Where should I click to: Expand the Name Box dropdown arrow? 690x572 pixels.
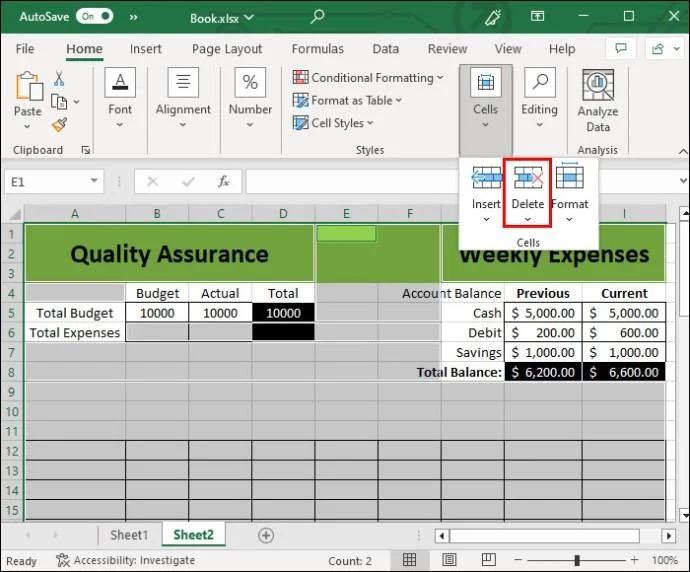tap(94, 182)
